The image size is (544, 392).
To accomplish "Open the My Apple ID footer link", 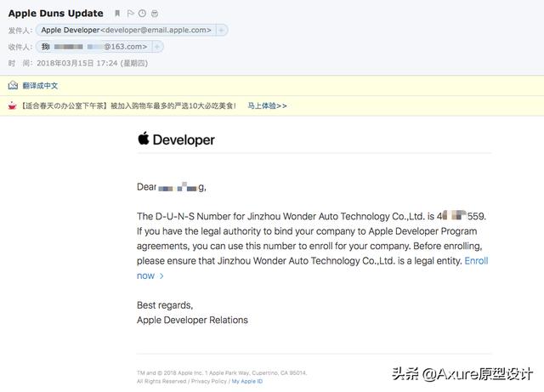I will pos(247,381).
